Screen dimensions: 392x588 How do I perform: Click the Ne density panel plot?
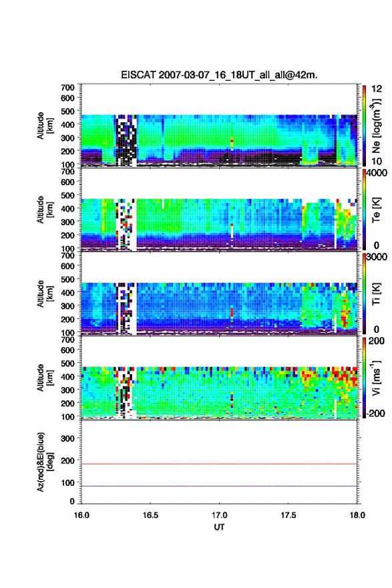[219, 125]
